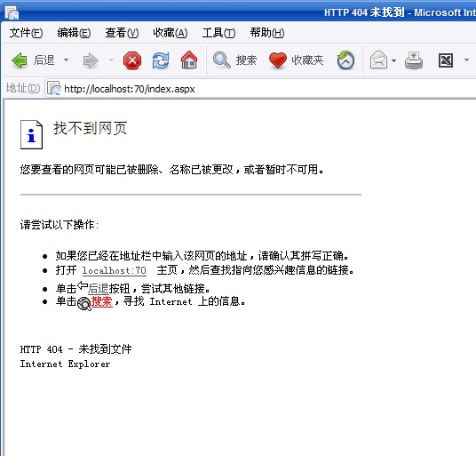Click the green Back arrow icon
This screenshot has width=476, height=456.
click(20, 60)
